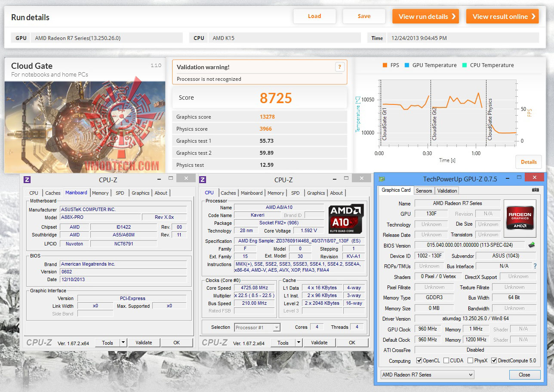The width and height of the screenshot is (554, 392).
Task: Click the BIOS Version field in GPU-Z
Action: 470,245
